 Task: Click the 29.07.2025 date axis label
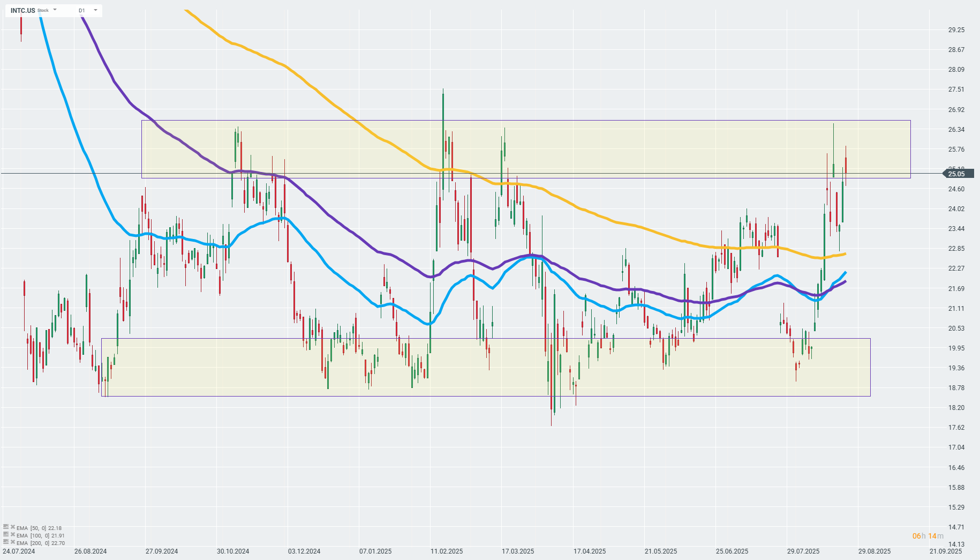coord(803,551)
